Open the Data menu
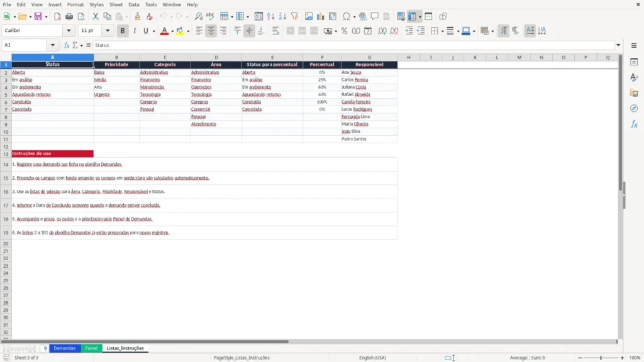Screen dimensions: 644x362 pyautogui.click(x=133, y=4)
